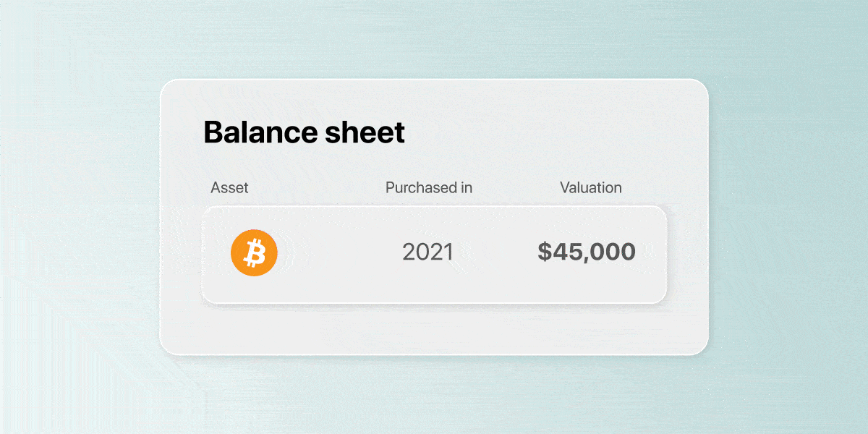Click row space between 2021 and $45,000
This screenshot has width=868, height=434.
495,253
